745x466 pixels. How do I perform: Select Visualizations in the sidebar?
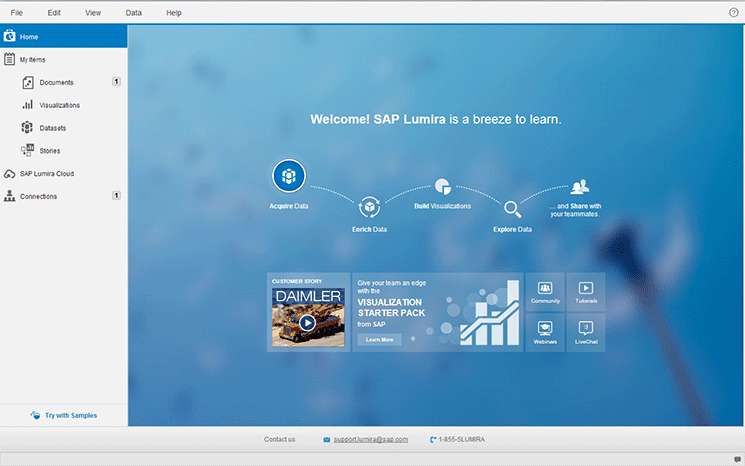click(59, 105)
